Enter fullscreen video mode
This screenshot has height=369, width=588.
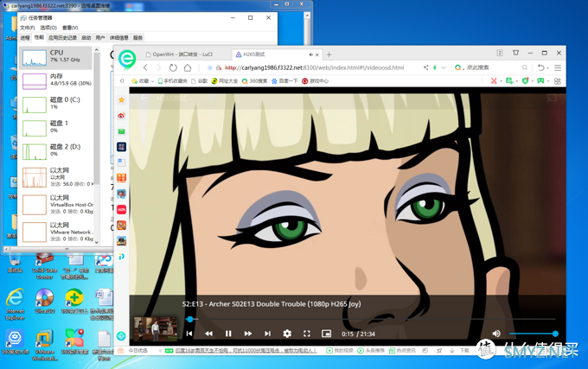[307, 334]
